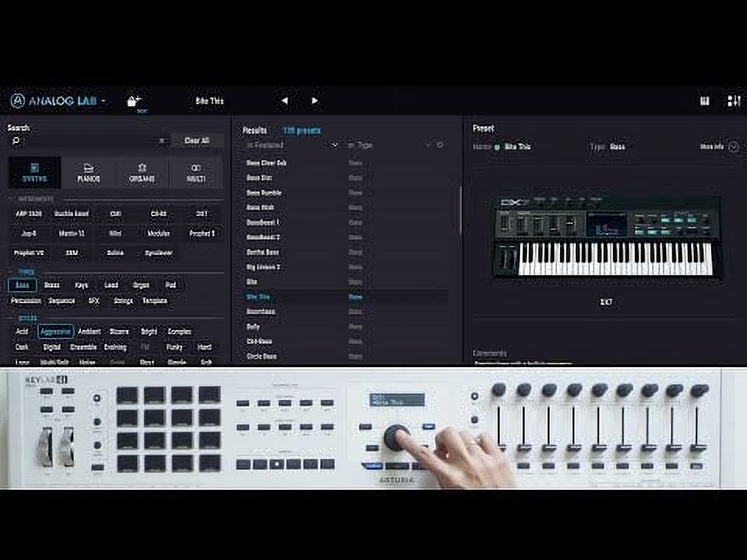747x560 pixels.
Task: Disable the Aggressive style filter
Action: coord(55,331)
